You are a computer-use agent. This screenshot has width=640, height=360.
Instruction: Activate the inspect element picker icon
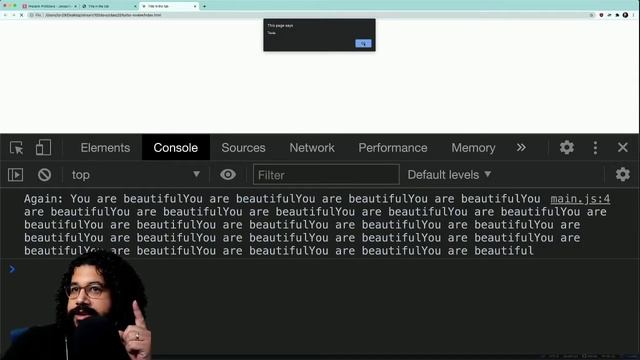coord(16,148)
